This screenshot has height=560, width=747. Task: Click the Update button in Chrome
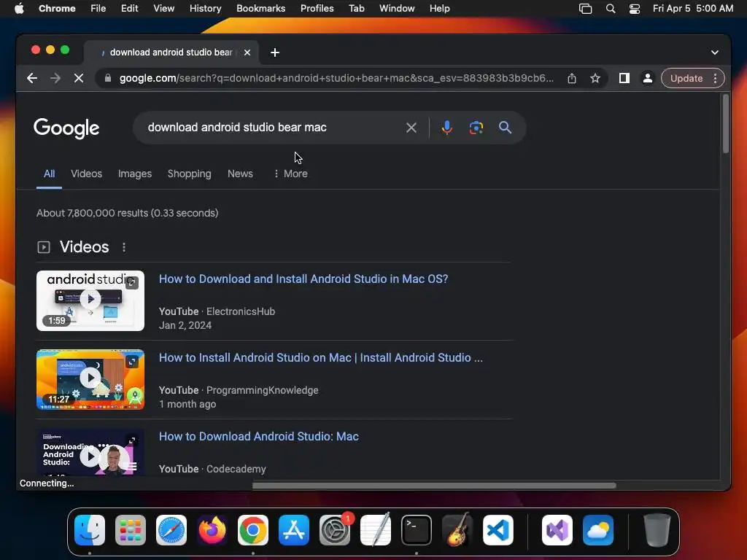[686, 78]
